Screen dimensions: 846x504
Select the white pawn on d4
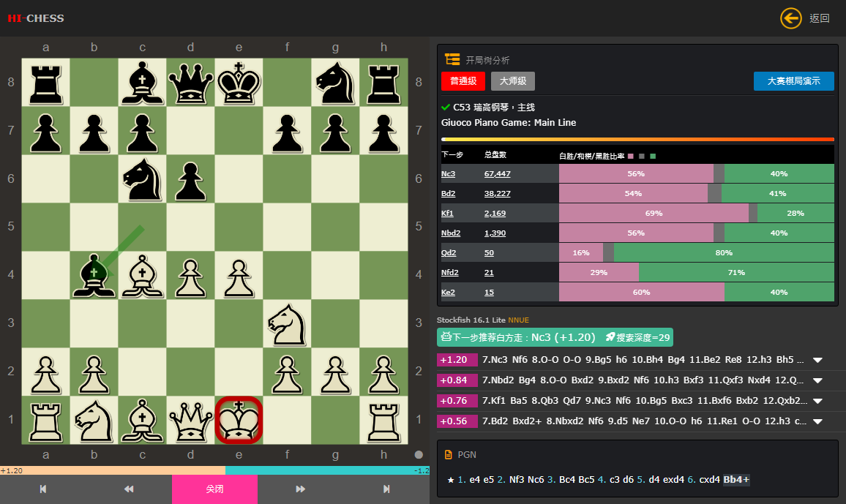(x=190, y=276)
